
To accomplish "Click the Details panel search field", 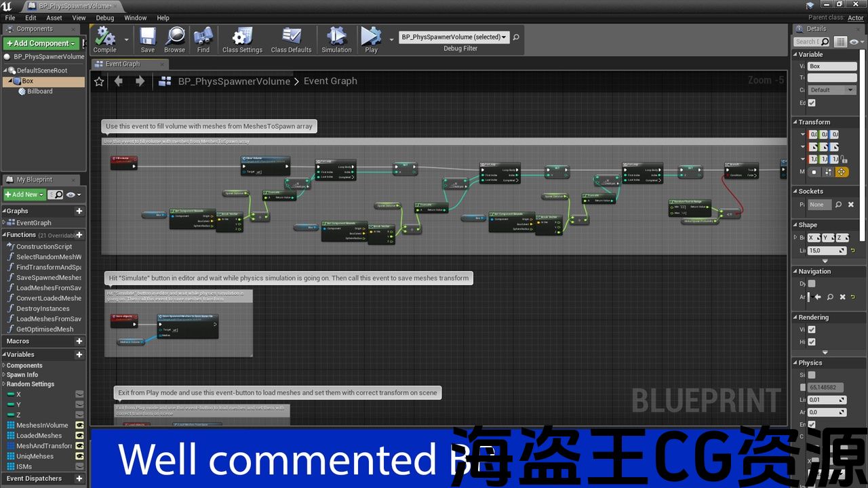I will (x=811, y=42).
